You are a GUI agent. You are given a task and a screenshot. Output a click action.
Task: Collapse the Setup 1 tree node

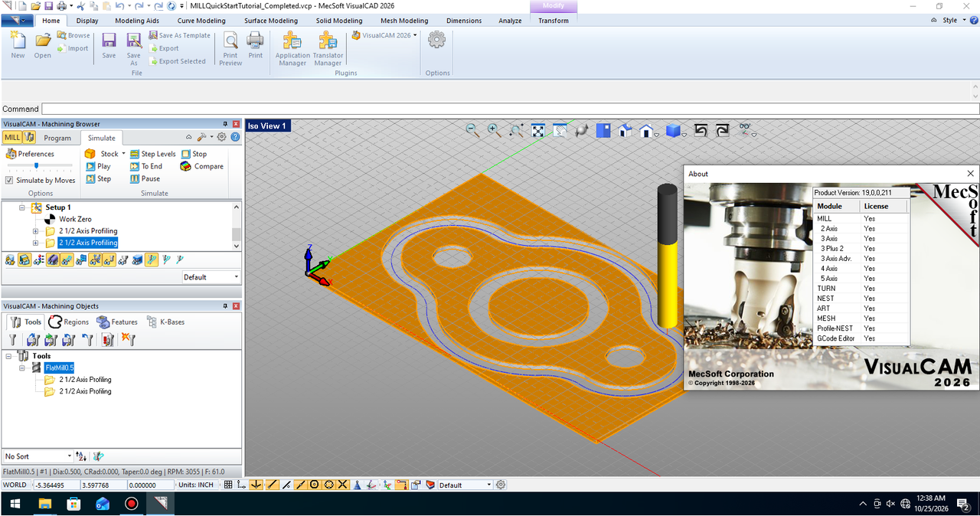pyautogui.click(x=22, y=207)
